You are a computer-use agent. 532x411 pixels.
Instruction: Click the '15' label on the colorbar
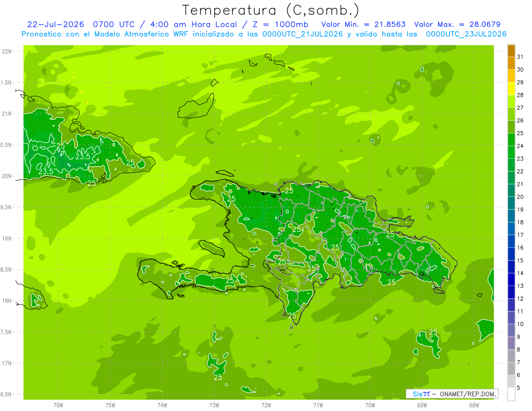tap(520, 261)
